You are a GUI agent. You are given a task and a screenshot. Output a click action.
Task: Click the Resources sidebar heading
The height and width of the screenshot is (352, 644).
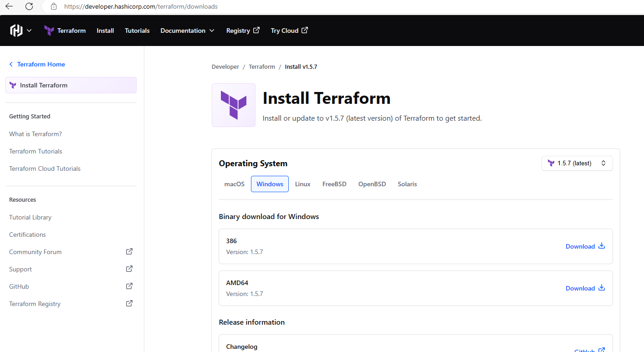click(x=22, y=199)
